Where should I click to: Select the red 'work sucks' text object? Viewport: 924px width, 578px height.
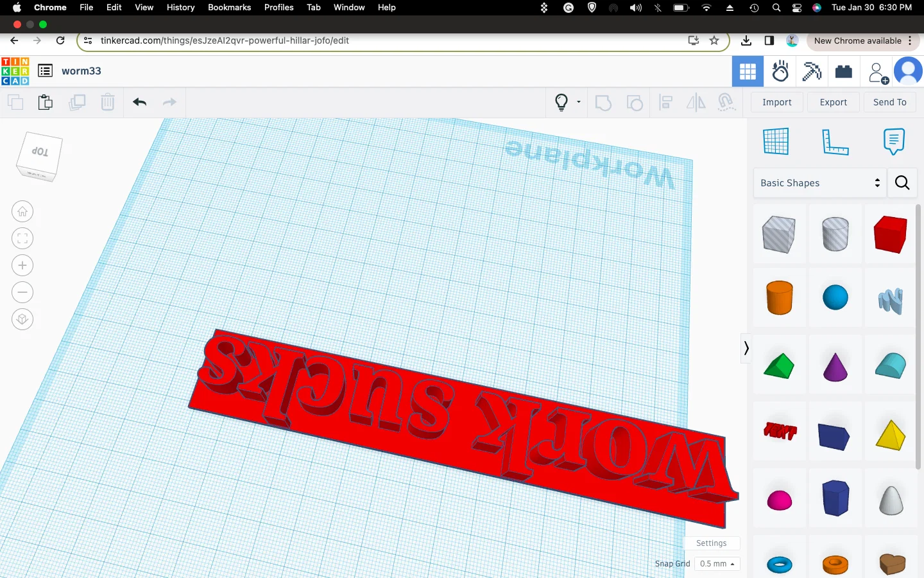pos(462,427)
